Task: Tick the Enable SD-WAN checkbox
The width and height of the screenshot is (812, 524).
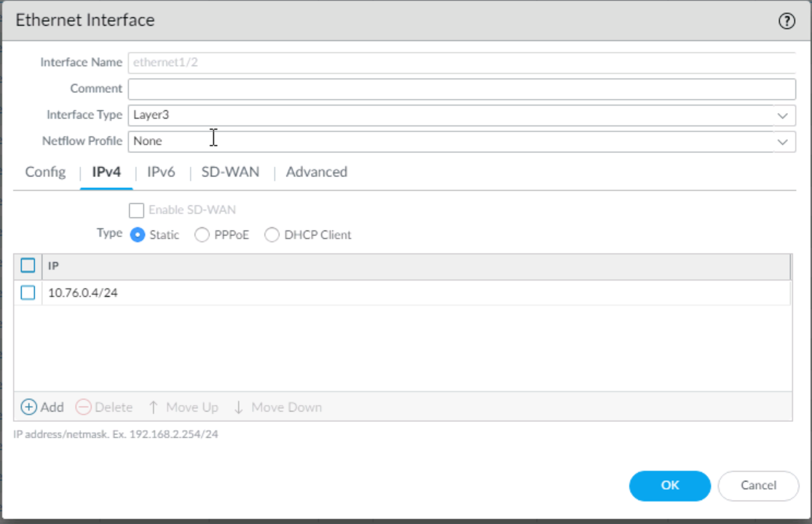Action: [136, 211]
